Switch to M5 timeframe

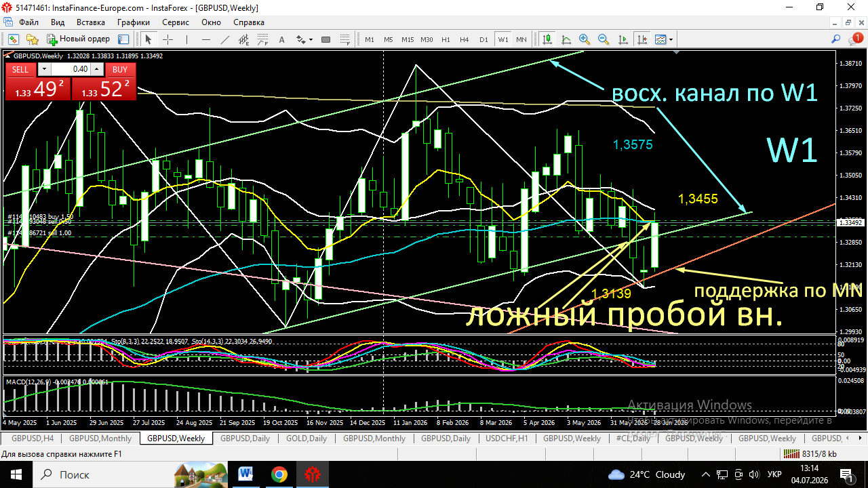(x=389, y=39)
